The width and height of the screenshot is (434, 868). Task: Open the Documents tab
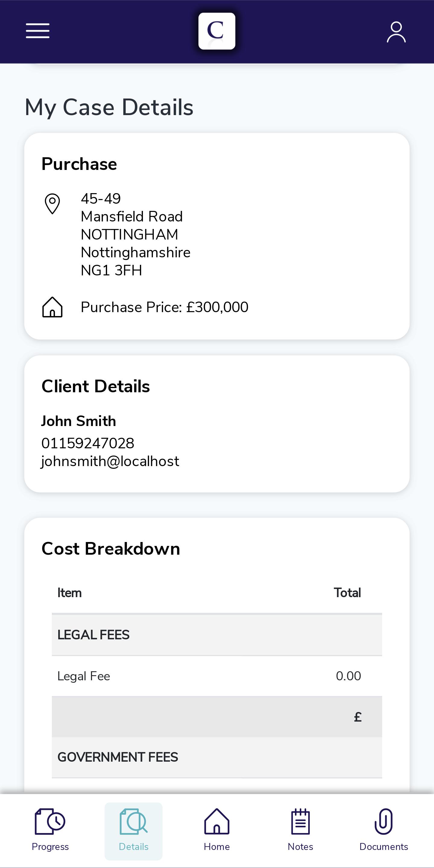coord(384,830)
